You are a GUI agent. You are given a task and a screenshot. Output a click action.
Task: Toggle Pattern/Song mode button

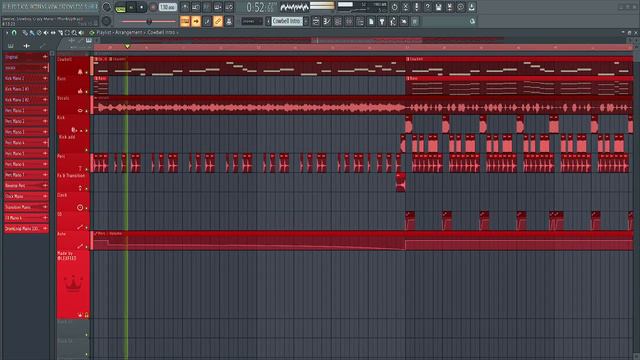click(x=120, y=7)
